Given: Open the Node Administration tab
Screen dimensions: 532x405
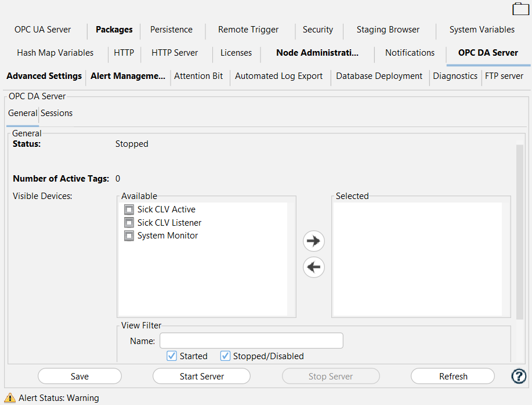Looking at the screenshot, I should tap(317, 53).
